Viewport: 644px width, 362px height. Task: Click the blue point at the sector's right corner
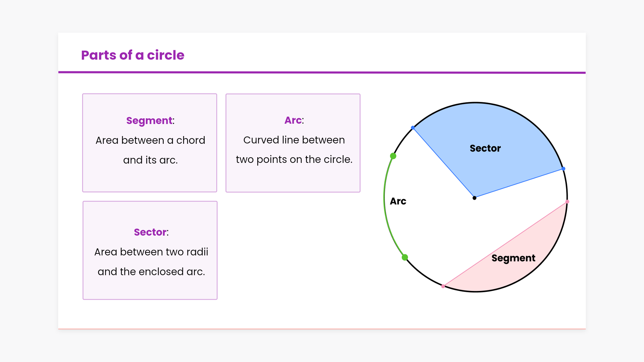[x=563, y=169]
